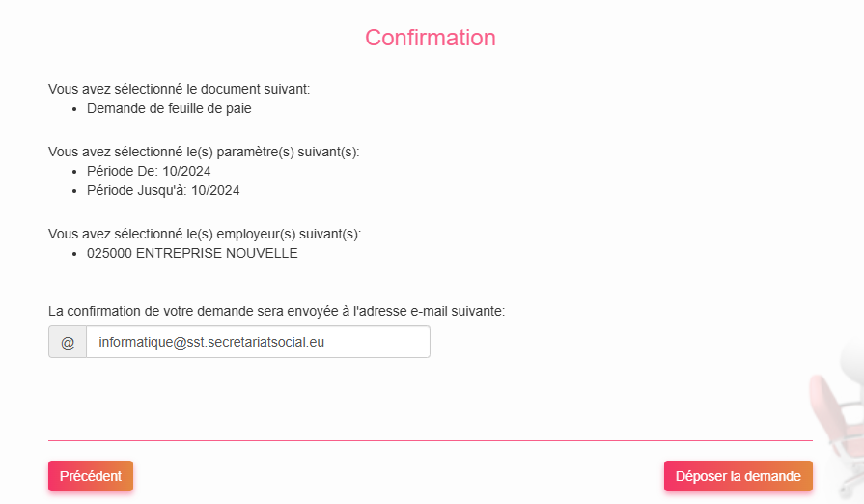Click the pink horizontal separator line
Screen dimensions: 864x504
[x=431, y=440]
